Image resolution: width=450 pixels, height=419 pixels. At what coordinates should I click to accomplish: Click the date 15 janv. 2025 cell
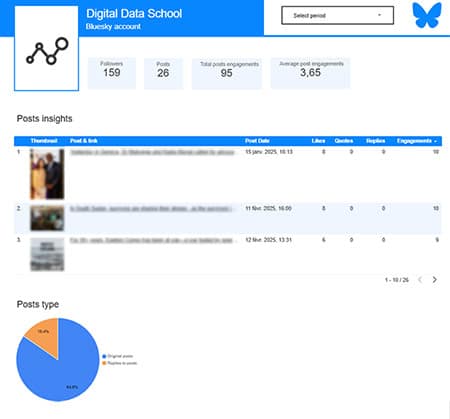point(269,152)
